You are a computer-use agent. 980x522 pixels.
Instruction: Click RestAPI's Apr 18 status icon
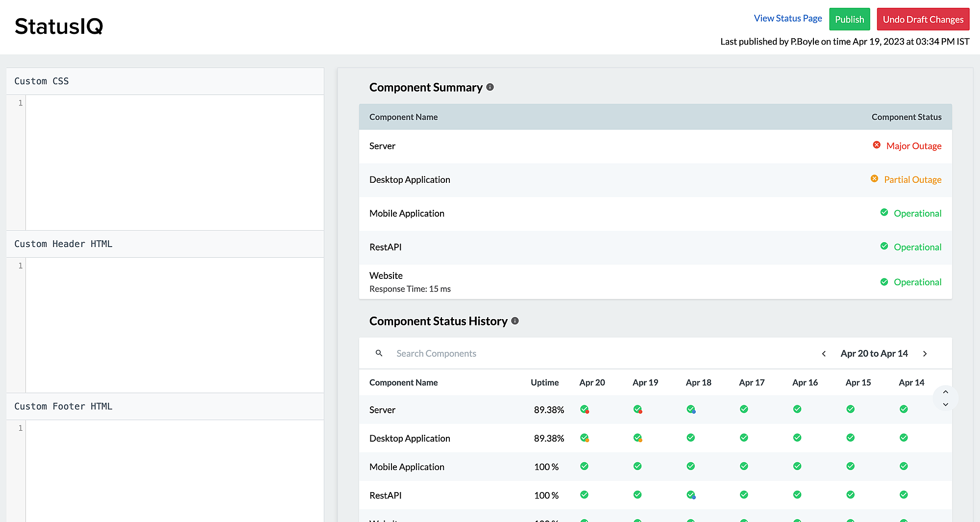(691, 495)
